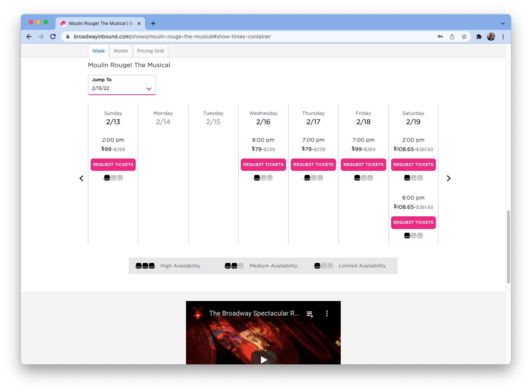532x392 pixels.
Task: Request tickets for Saturday 2:00 pm show
Action: [x=413, y=164]
